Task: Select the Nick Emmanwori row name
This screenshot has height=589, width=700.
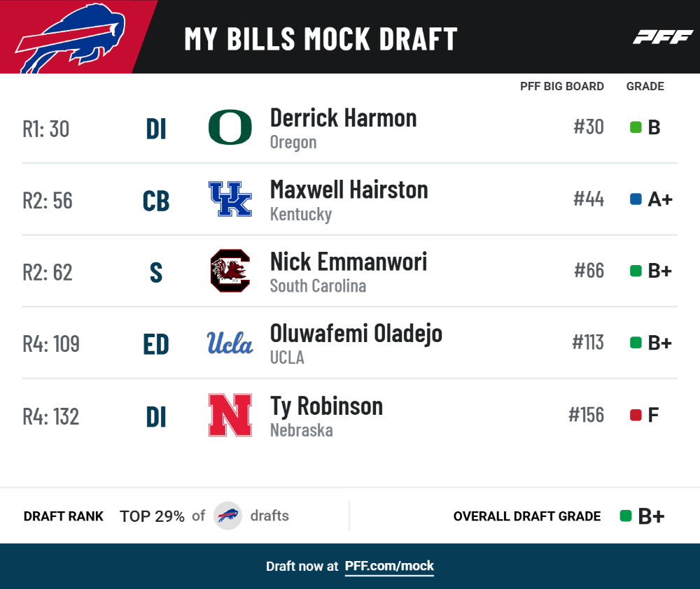Action: tap(349, 262)
